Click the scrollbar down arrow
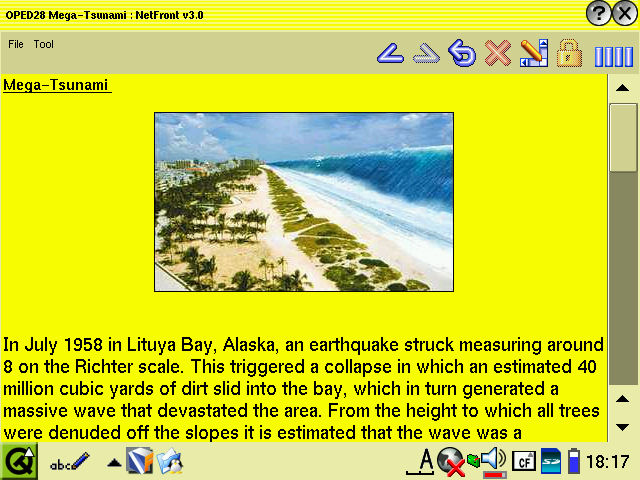This screenshot has height=480, width=640. [x=622, y=427]
